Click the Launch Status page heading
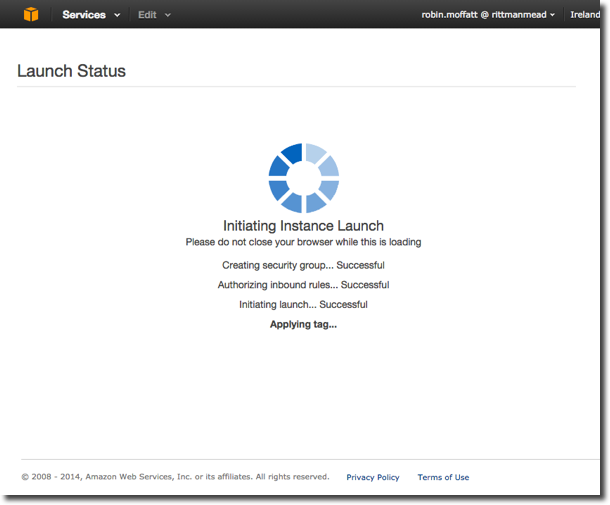The image size is (610, 505). 72,71
